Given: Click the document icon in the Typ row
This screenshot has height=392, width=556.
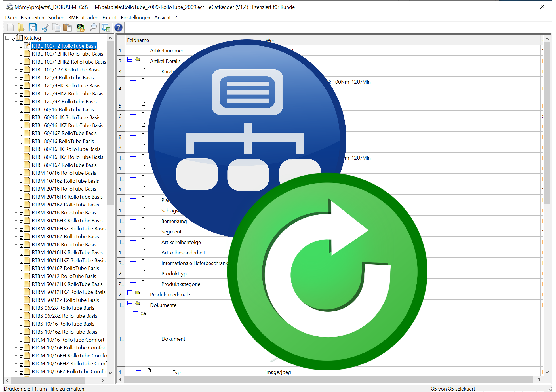Looking at the screenshot, I should pos(149,370).
